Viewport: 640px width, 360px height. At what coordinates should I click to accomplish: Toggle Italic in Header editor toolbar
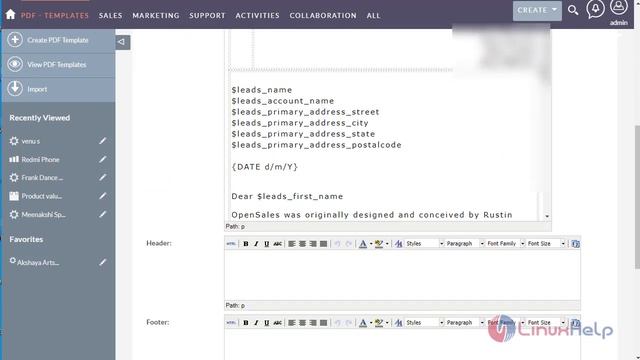pos(256,244)
